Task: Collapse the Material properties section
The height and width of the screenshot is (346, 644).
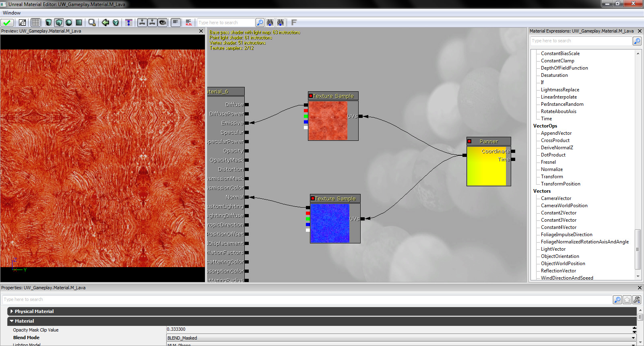Action: click(x=12, y=321)
